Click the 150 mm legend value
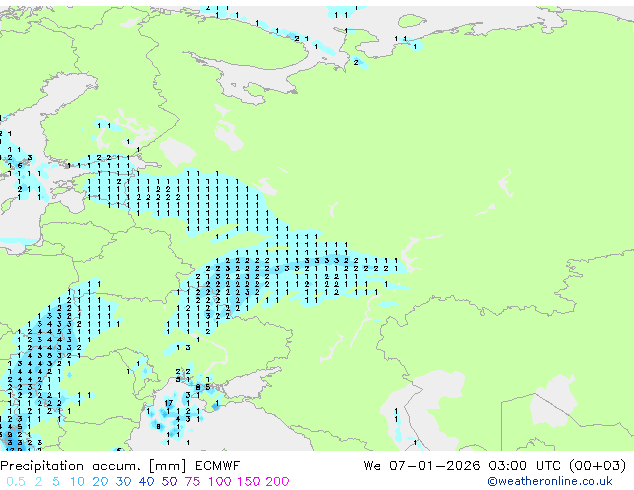 (248, 482)
